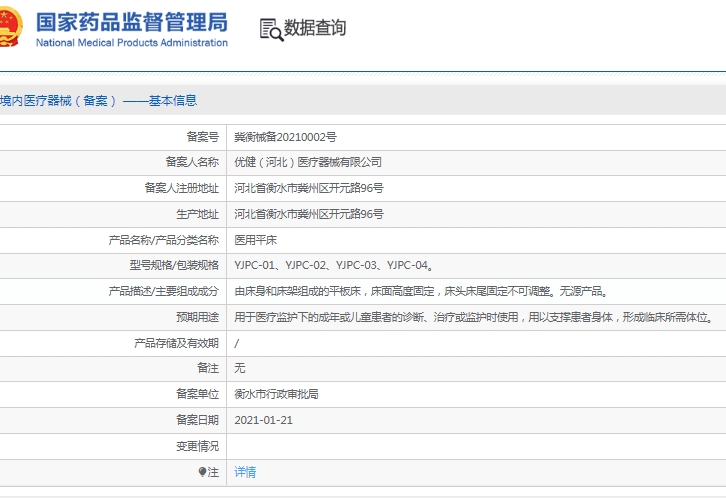
Task: Click the 境内医疗器械（备案）基本信息 header
Action: [99, 100]
